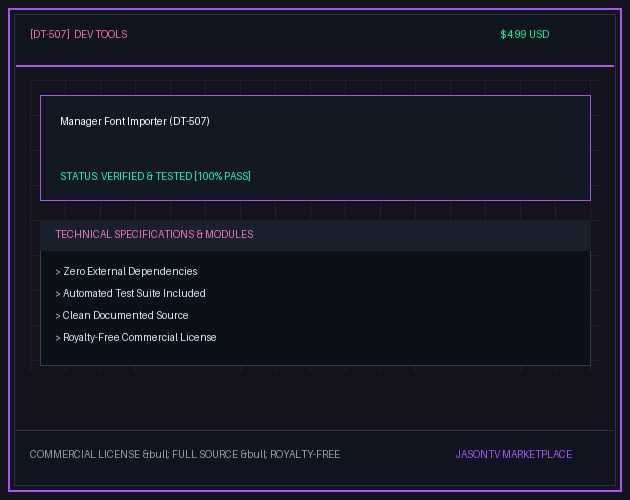Click the $4.99 USD price
Viewport: 630px width, 500px height.
[525, 34]
